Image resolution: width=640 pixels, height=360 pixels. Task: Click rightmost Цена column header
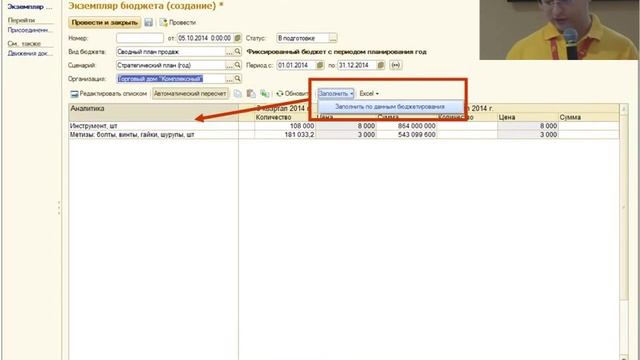(527, 117)
